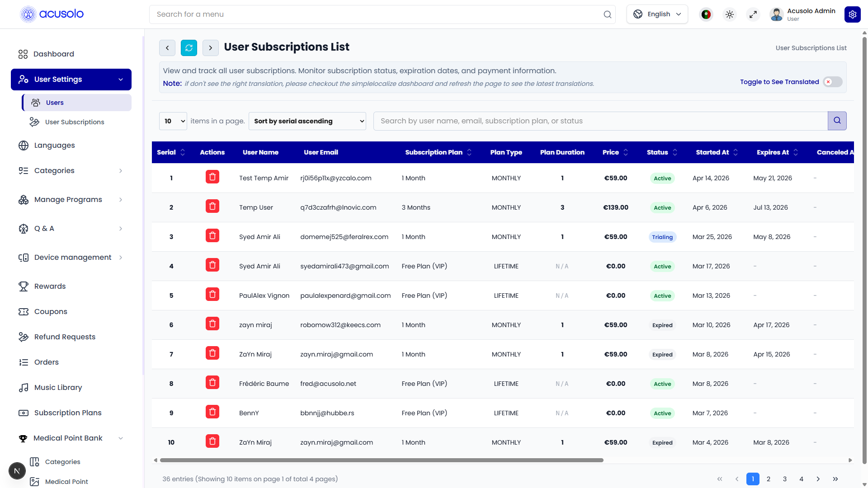Go to page 2
Image resolution: width=868 pixels, height=488 pixels.
(769, 479)
